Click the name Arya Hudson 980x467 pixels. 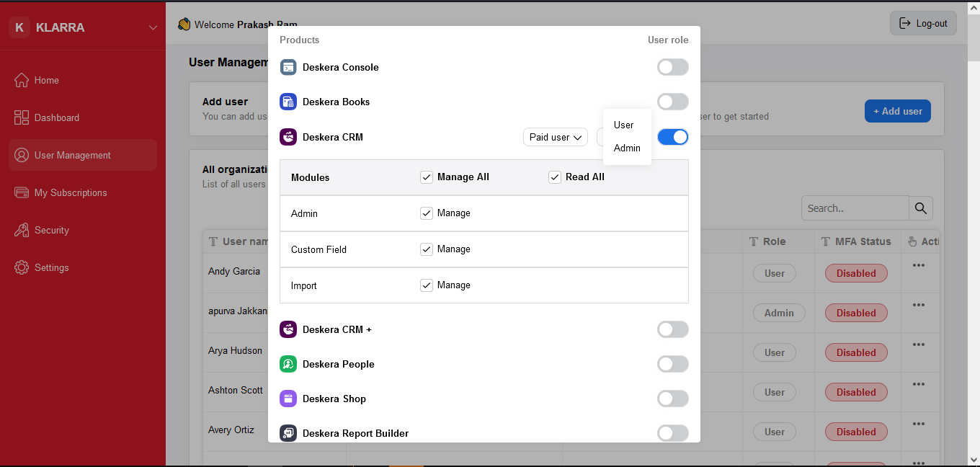click(236, 351)
